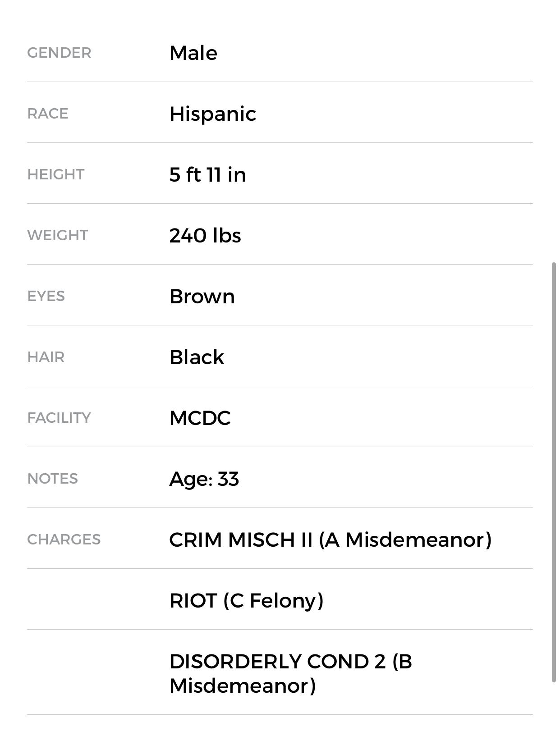
Task: Click the HEIGHT field label
Action: (x=56, y=174)
